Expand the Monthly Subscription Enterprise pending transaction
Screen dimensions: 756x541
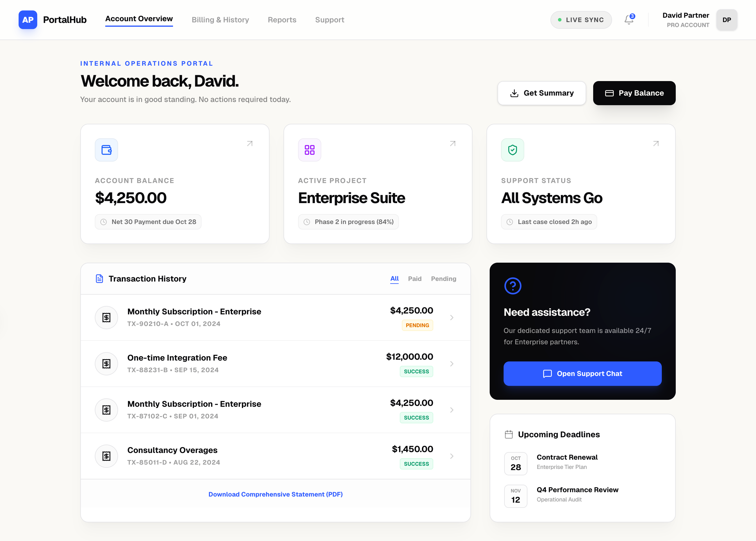tap(452, 318)
